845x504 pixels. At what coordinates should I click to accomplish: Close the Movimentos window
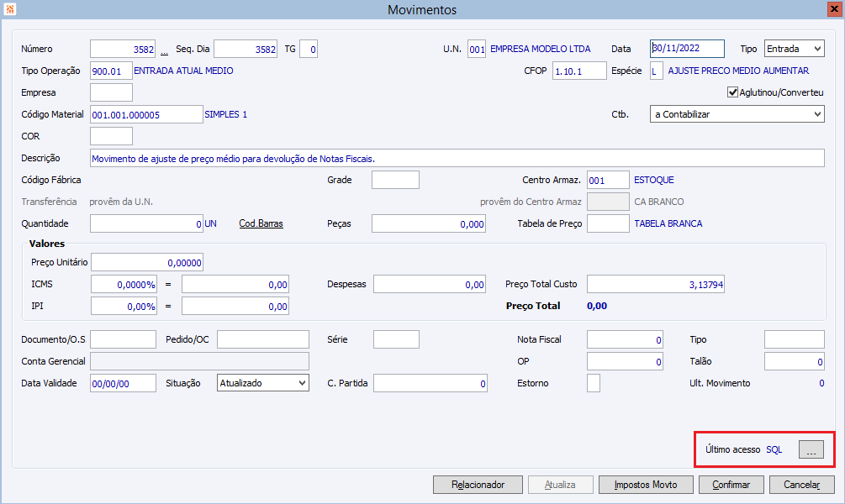835,9
